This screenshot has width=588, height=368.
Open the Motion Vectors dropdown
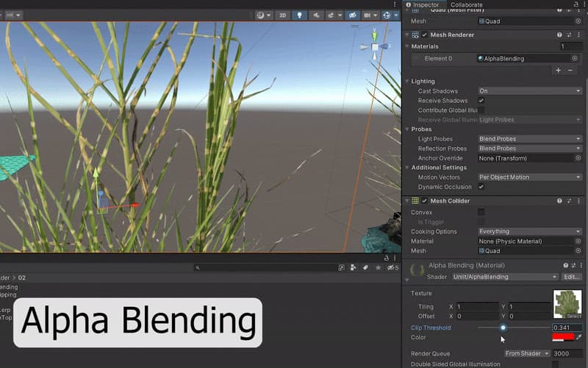[529, 177]
